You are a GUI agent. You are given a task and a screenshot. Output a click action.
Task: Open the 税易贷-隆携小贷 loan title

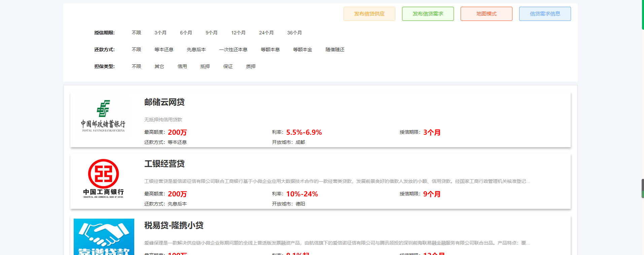(x=174, y=225)
